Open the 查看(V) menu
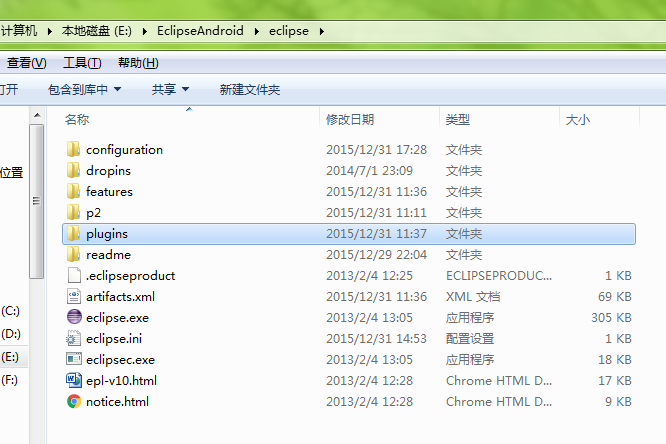 pyautogui.click(x=26, y=63)
